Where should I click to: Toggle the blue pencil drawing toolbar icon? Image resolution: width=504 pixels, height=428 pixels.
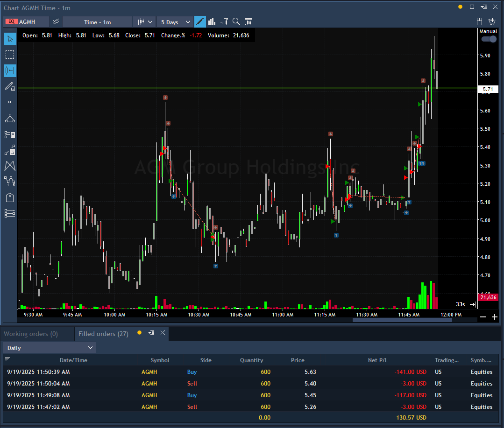click(200, 21)
